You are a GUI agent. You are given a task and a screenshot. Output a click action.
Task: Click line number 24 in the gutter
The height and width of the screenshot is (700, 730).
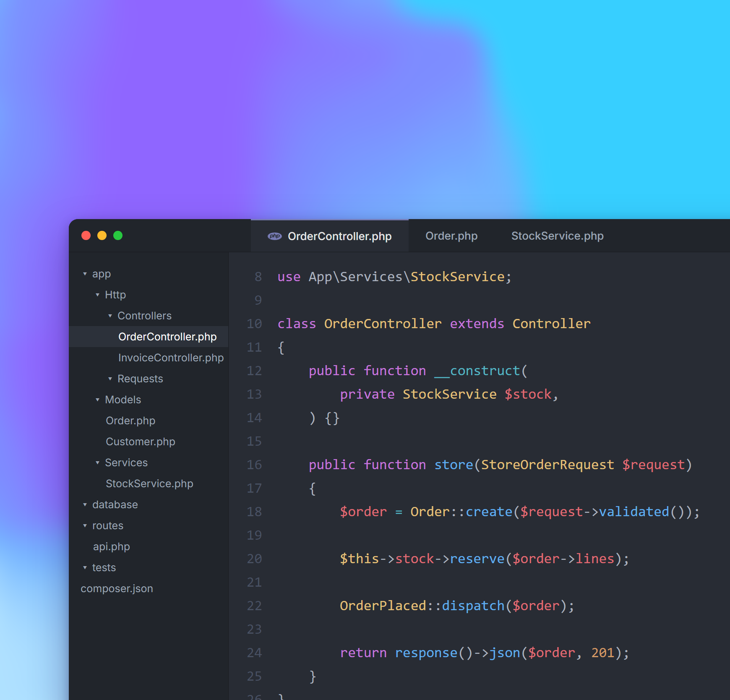click(254, 653)
